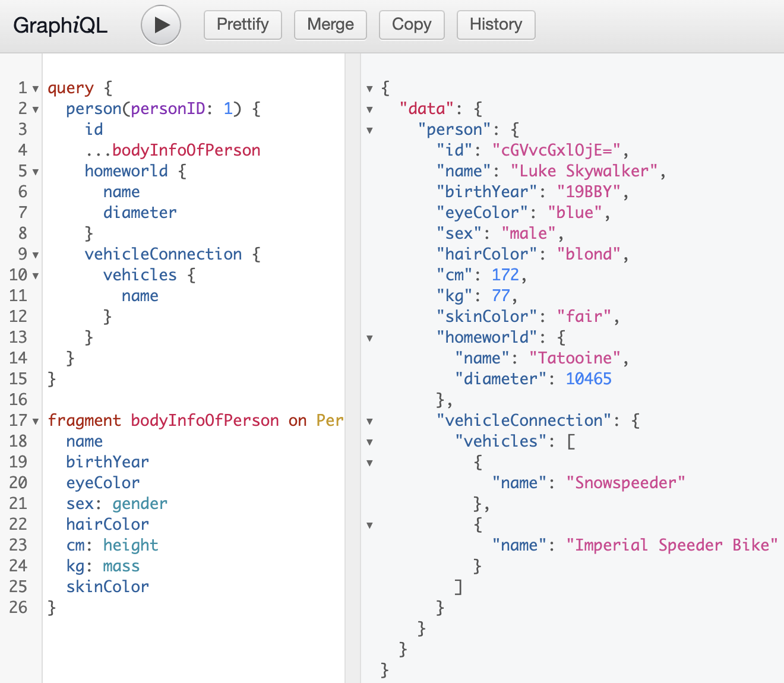The image size is (784, 683).
Task: Click the "blue" eyeColor value
Action: pyautogui.click(x=574, y=213)
